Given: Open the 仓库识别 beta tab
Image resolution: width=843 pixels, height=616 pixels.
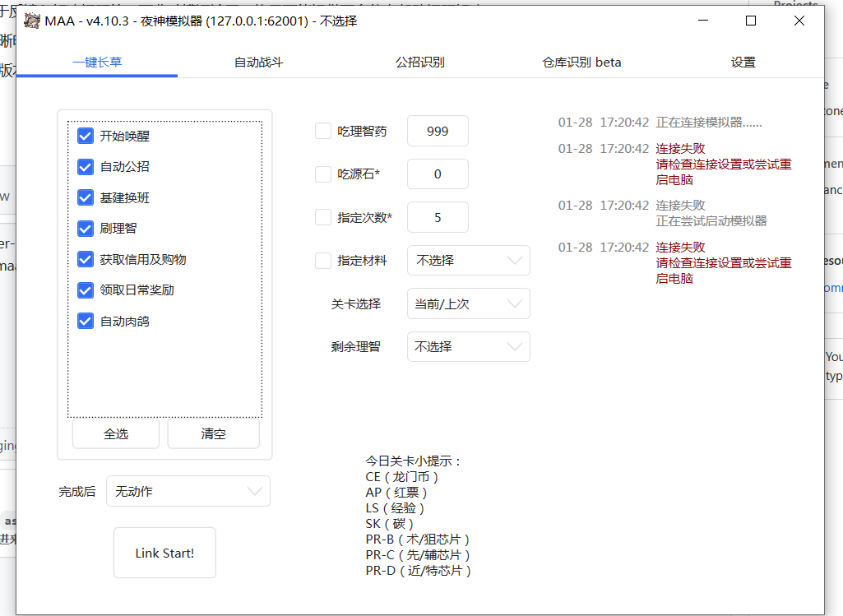Looking at the screenshot, I should click(x=581, y=63).
